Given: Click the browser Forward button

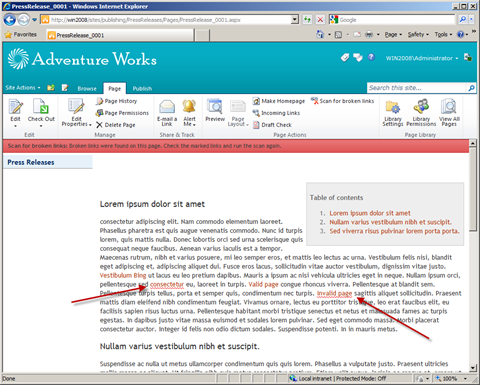Looking at the screenshot, I should 23,20.
